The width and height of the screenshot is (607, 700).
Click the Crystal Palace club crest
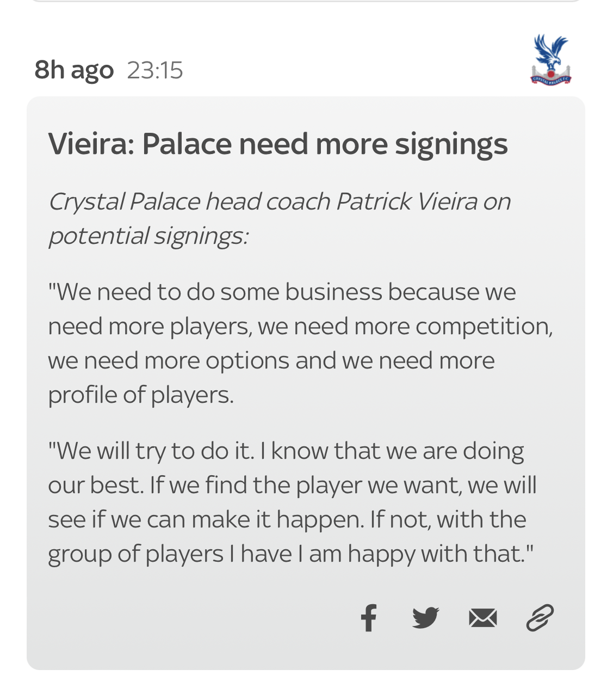(x=550, y=59)
